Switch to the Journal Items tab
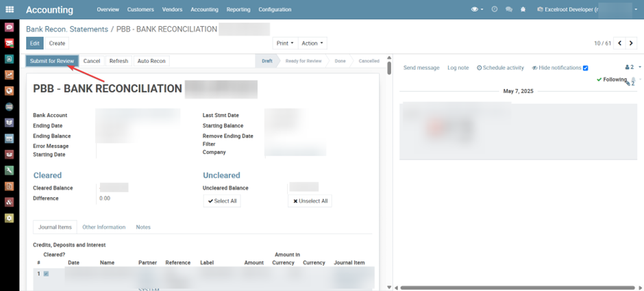 pos(55,227)
